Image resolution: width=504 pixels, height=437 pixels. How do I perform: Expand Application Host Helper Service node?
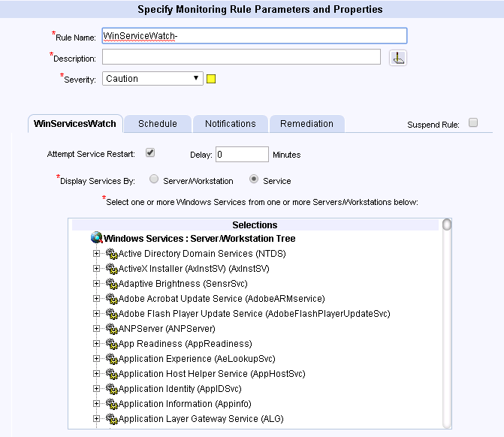coord(96,374)
